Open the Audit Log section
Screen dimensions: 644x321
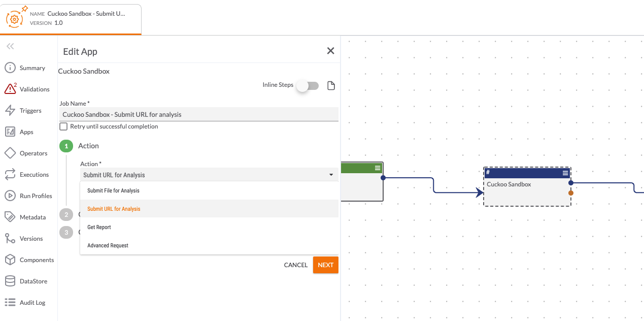32,303
